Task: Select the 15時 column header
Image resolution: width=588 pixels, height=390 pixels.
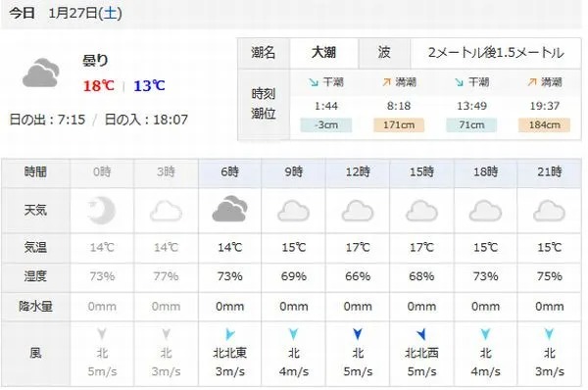Action: click(x=421, y=172)
